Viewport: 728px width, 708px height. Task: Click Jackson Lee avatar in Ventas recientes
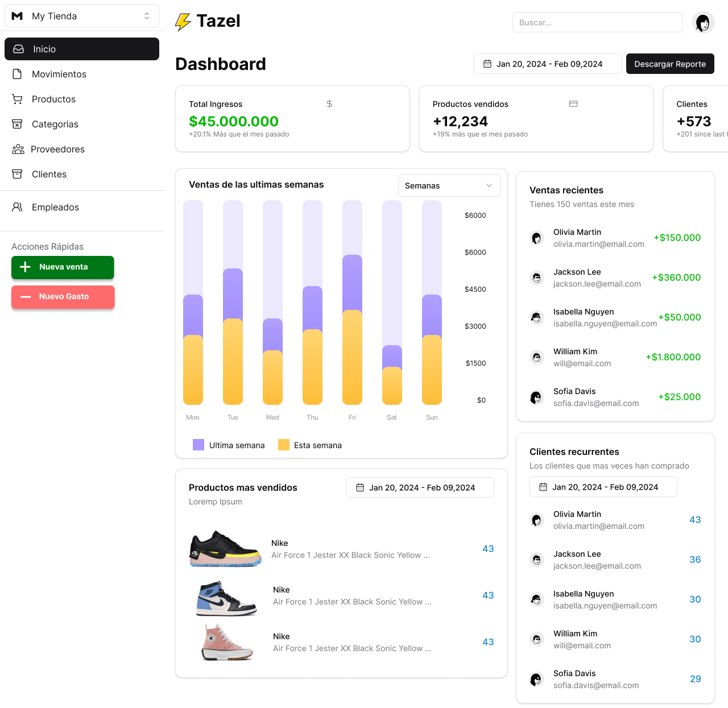[x=537, y=278]
